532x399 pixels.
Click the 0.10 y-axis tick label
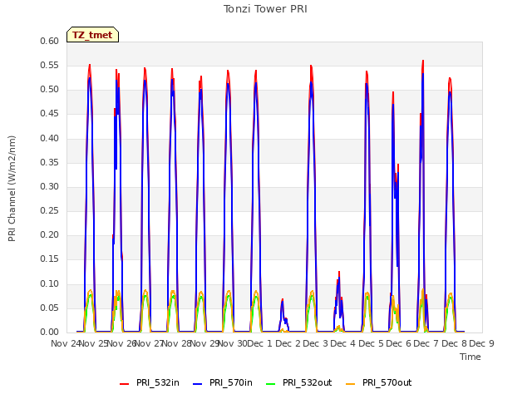pyautogui.click(x=50, y=283)
